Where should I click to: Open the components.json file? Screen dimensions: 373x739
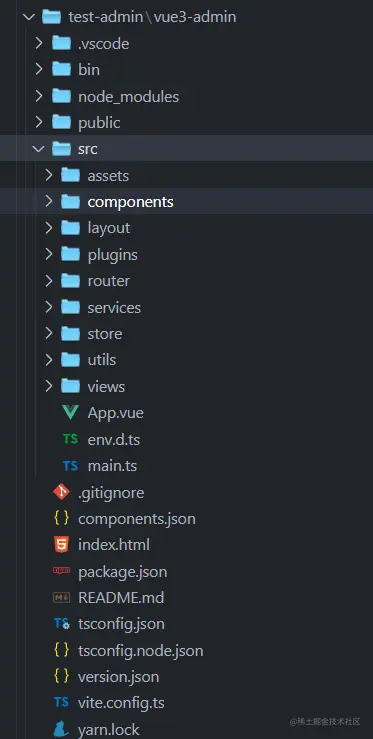click(x=137, y=519)
